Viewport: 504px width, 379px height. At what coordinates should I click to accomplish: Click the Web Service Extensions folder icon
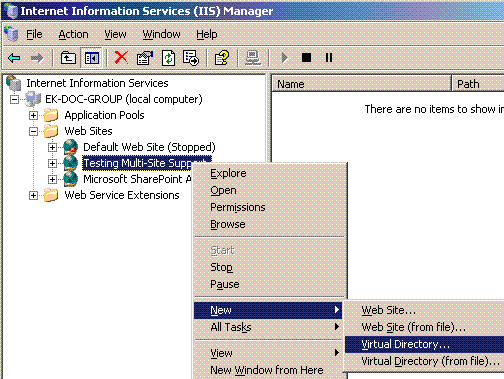tap(51, 195)
